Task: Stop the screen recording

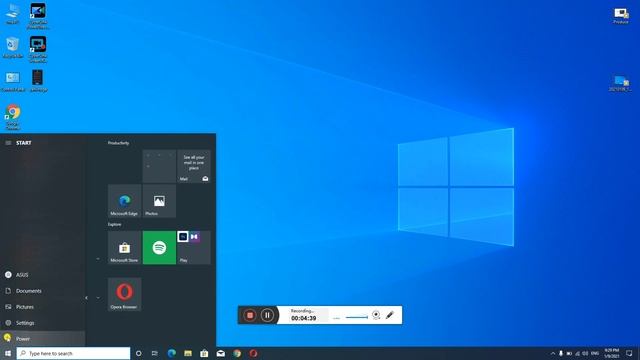Action: pos(250,315)
